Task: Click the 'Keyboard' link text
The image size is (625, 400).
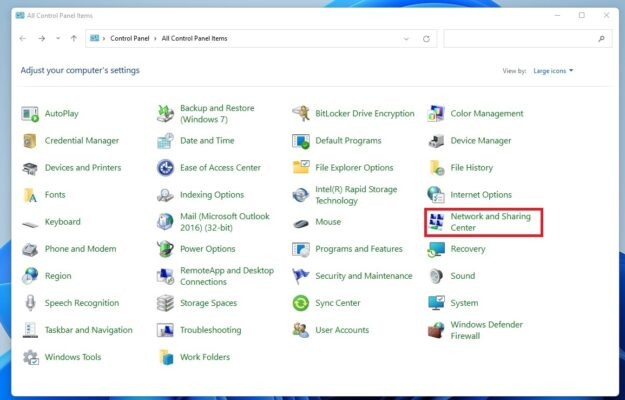Action: pos(63,222)
